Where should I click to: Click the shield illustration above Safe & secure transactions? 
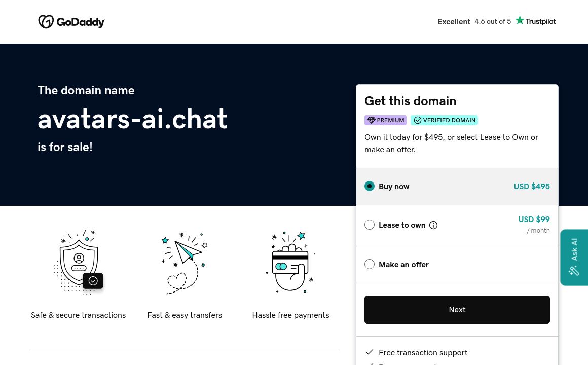[78, 262]
